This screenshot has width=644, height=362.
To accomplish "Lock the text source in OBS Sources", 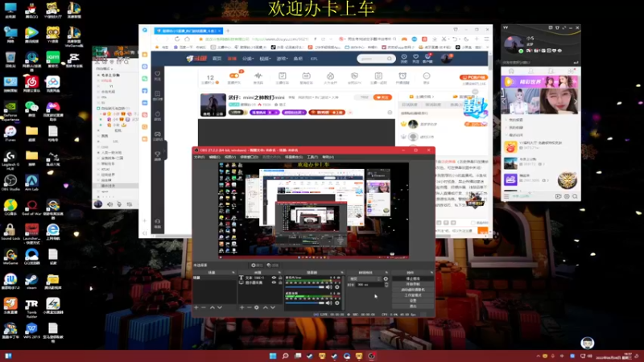I will point(280,278).
